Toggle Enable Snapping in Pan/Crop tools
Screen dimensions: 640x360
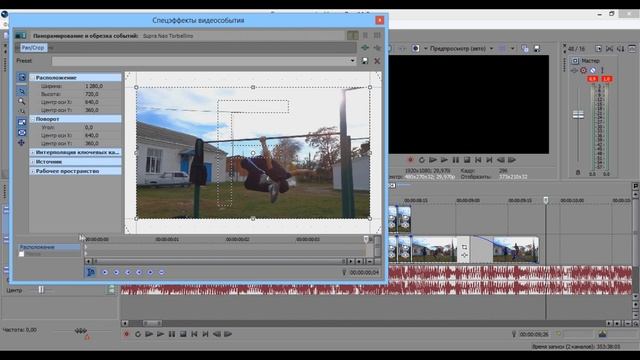pos(22,111)
